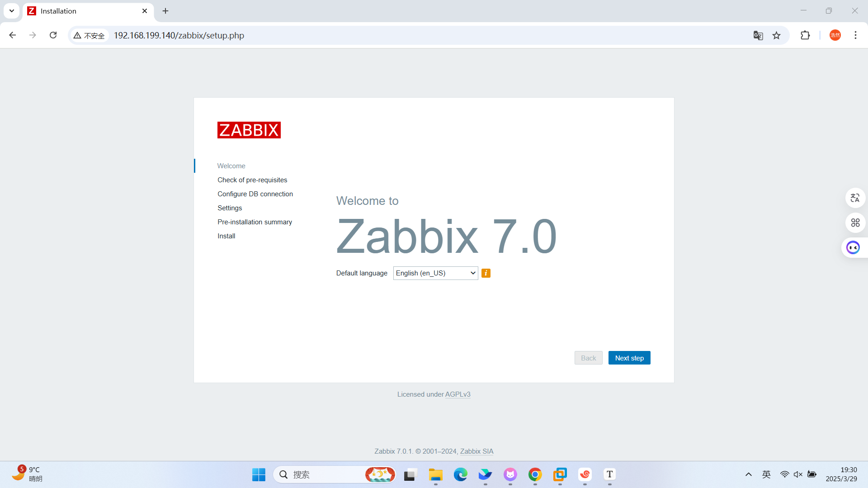Select the Configure DB connection step
868x488 pixels.
click(255, 194)
